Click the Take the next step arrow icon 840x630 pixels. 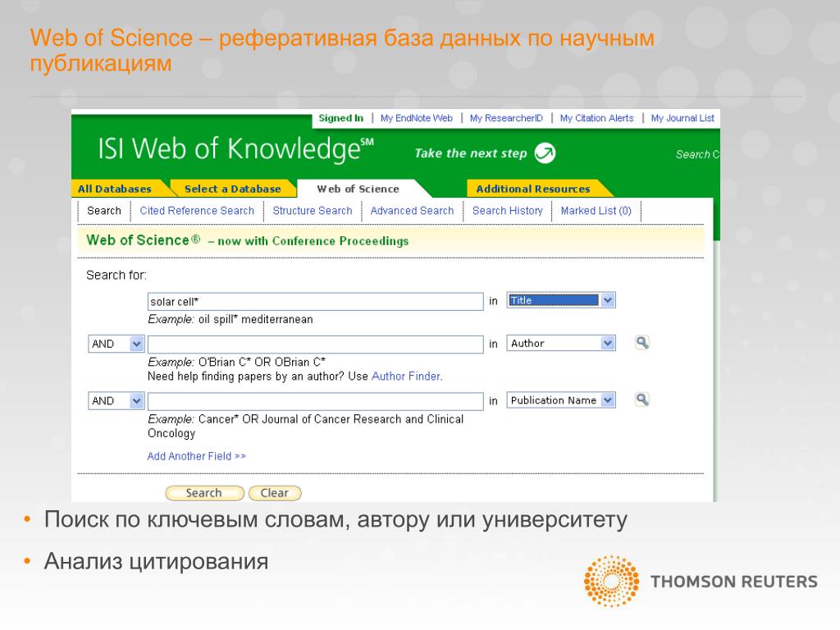(x=545, y=153)
